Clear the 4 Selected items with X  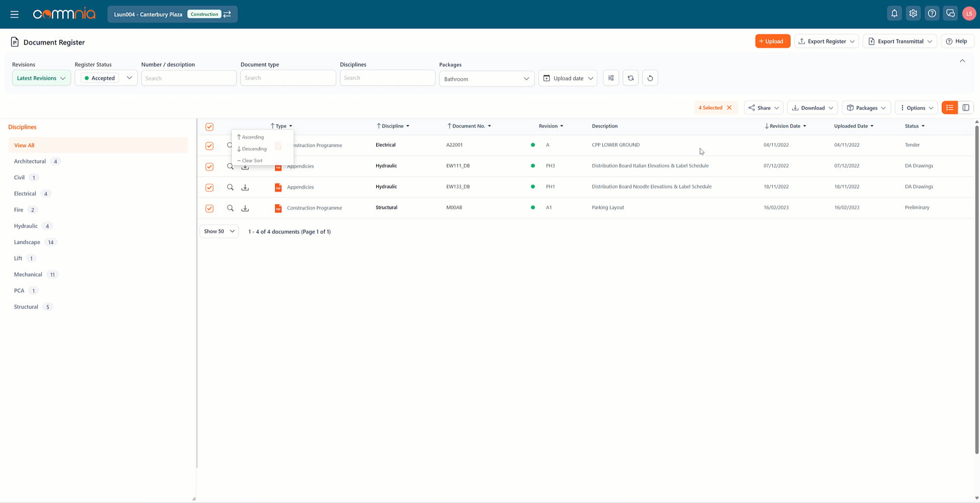click(x=729, y=108)
